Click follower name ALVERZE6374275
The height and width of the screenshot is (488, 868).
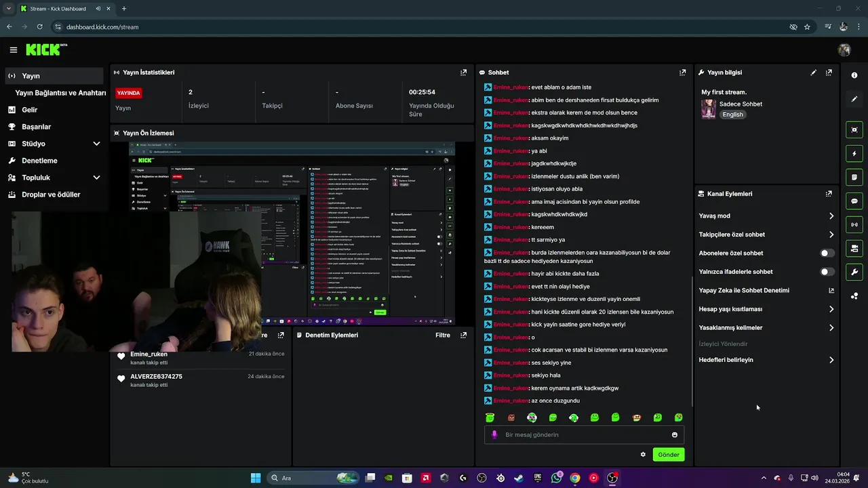(x=156, y=377)
